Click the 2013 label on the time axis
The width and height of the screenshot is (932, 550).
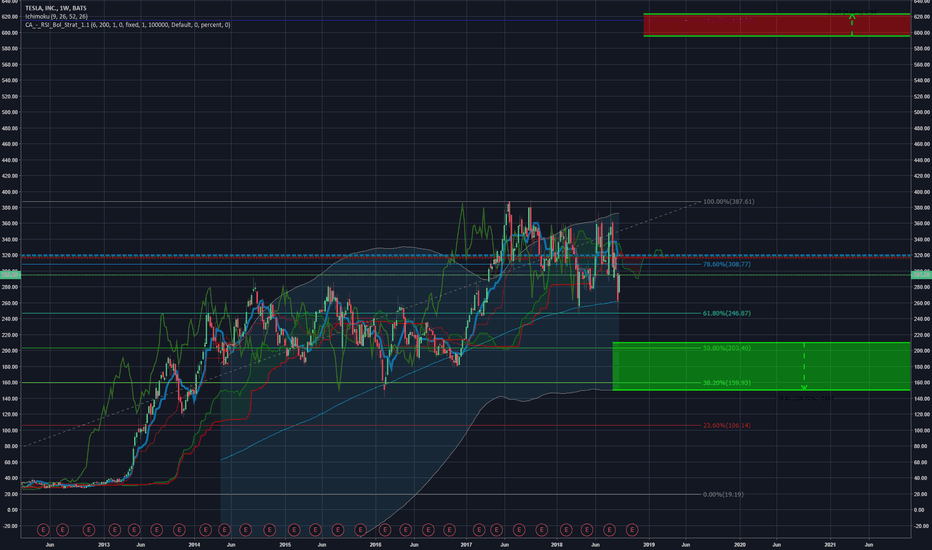[103, 544]
